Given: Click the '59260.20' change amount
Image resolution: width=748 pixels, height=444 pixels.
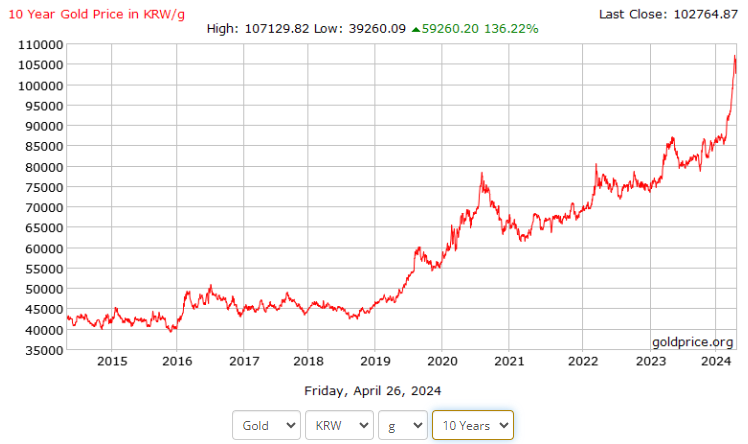Looking at the screenshot, I should coord(450,29).
